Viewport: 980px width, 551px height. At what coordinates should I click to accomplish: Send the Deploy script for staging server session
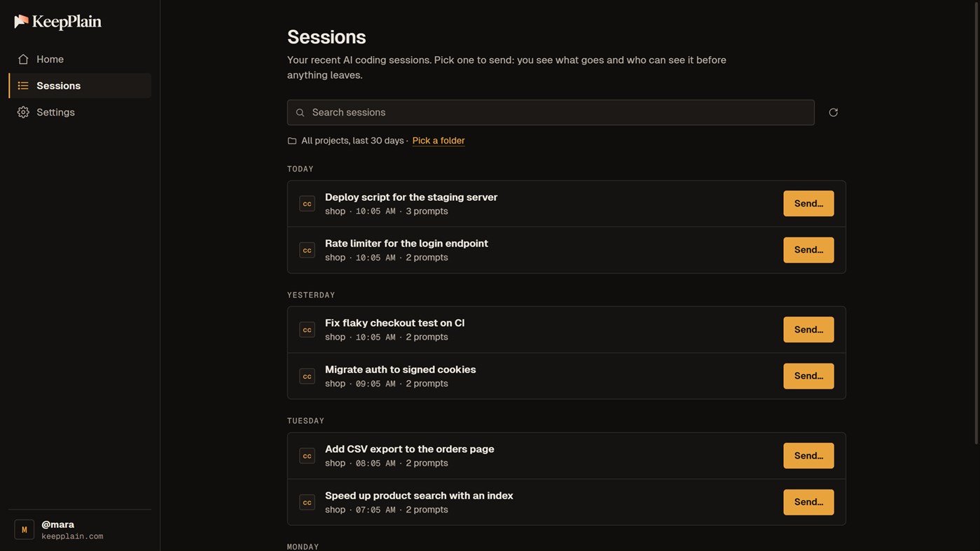coord(808,204)
